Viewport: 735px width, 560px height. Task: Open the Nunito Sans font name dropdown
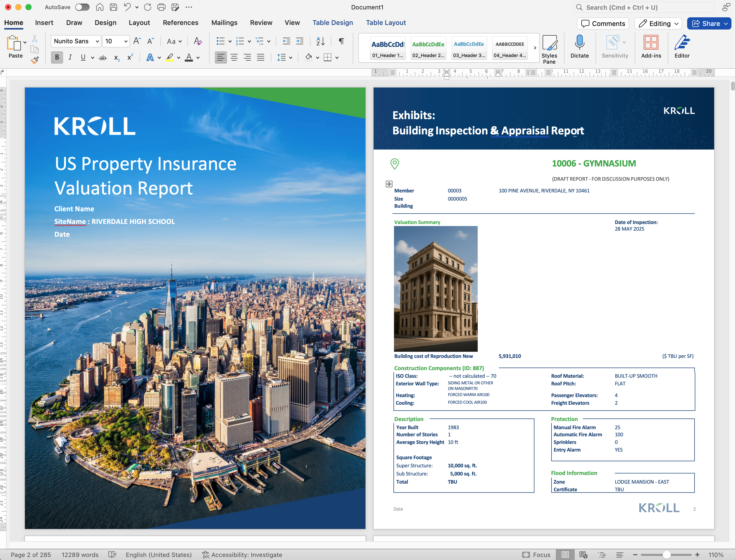pos(97,41)
